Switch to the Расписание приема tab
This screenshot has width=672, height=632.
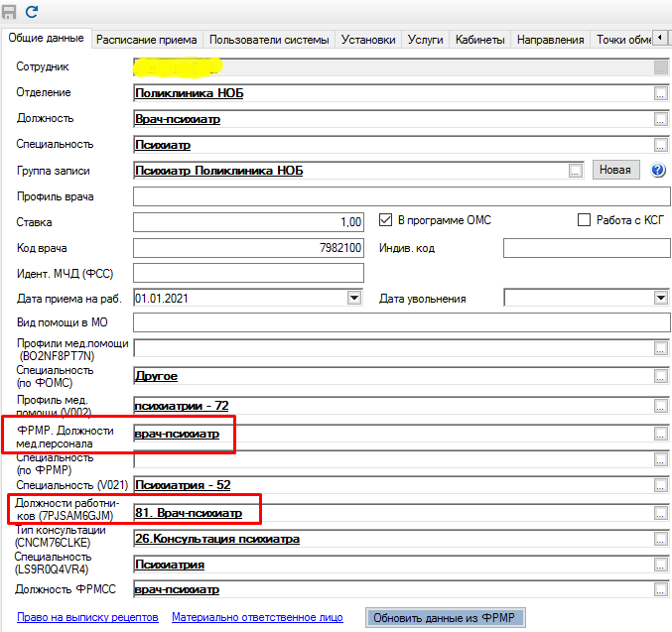[x=148, y=40]
